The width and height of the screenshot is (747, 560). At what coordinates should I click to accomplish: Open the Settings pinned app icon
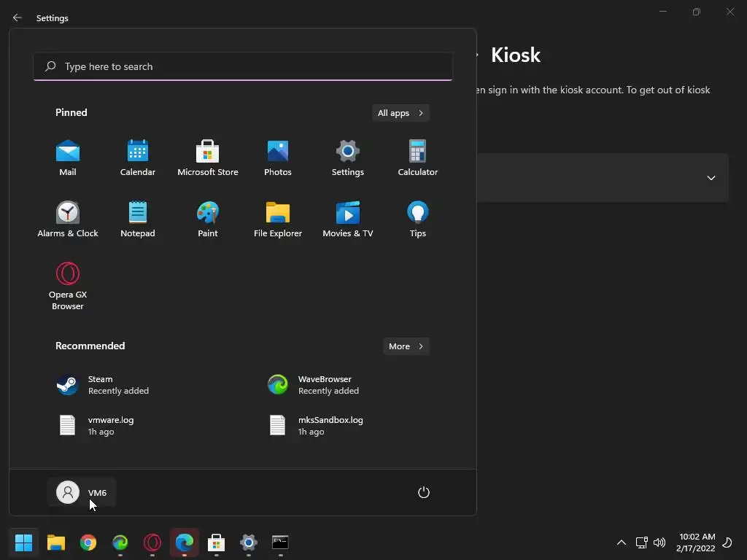click(348, 157)
